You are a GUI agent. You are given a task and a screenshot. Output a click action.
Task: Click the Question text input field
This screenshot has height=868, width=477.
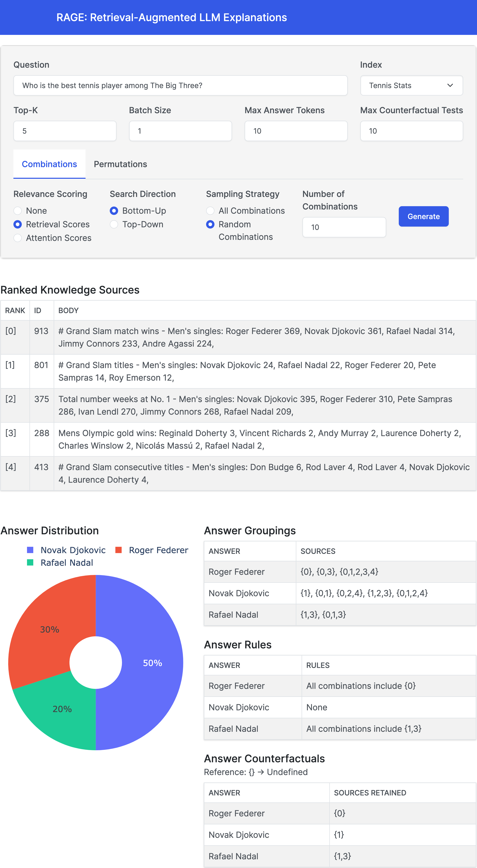(180, 86)
